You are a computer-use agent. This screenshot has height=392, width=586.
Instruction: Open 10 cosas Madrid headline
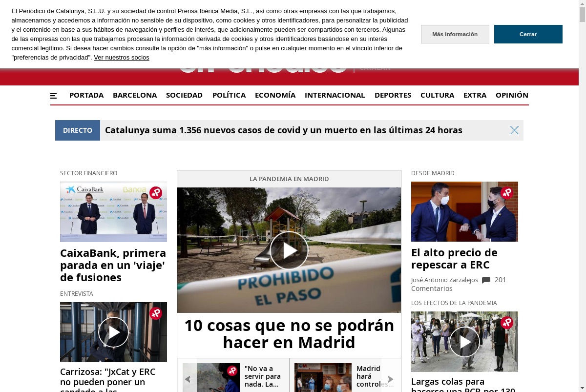click(289, 334)
